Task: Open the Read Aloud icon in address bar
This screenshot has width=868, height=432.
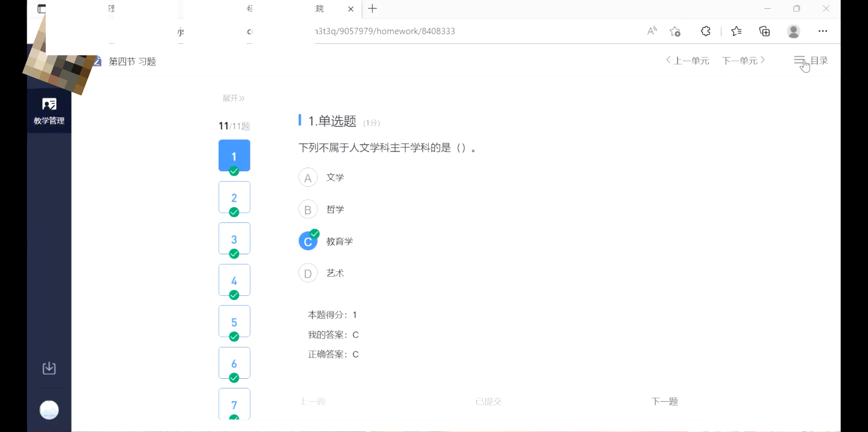Action: pyautogui.click(x=652, y=31)
